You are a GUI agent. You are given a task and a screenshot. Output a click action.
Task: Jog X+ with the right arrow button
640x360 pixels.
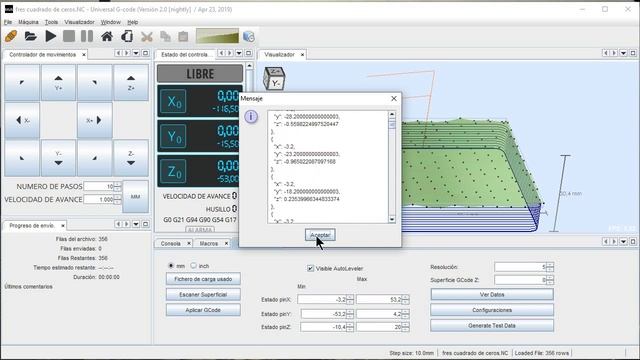94,120
